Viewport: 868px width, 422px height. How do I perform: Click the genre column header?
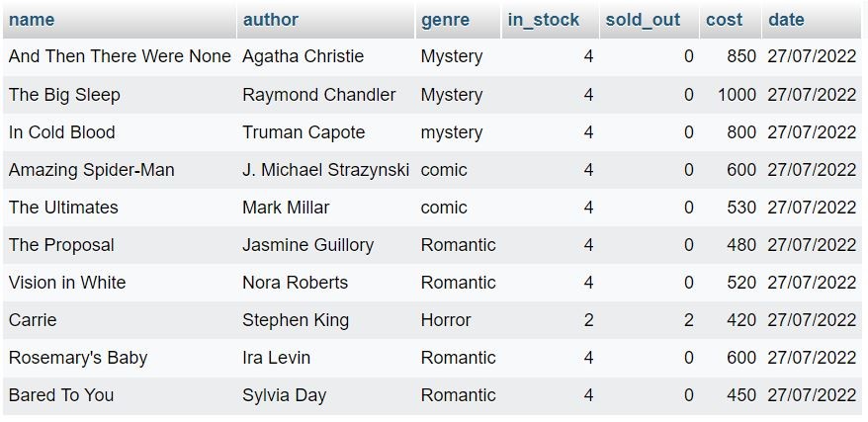pos(445,20)
